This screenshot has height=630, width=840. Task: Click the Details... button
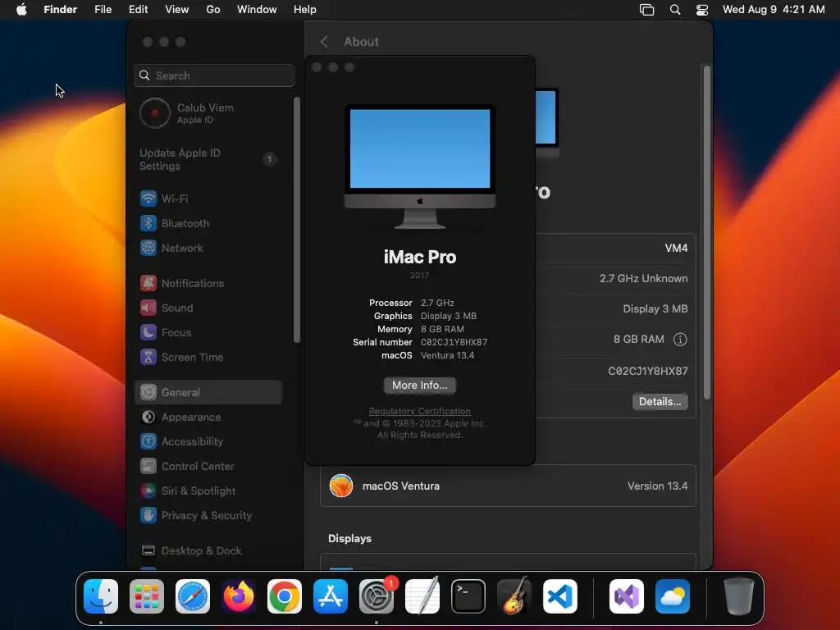coord(660,401)
